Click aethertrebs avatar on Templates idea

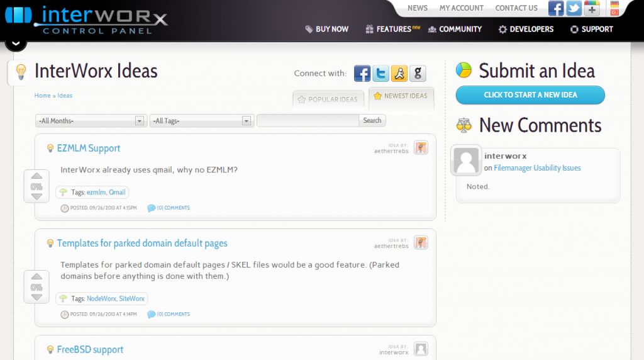coord(421,242)
